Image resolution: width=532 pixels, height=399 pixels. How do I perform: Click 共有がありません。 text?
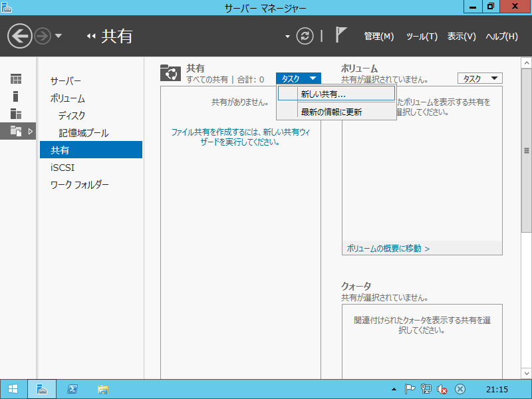pyautogui.click(x=240, y=102)
